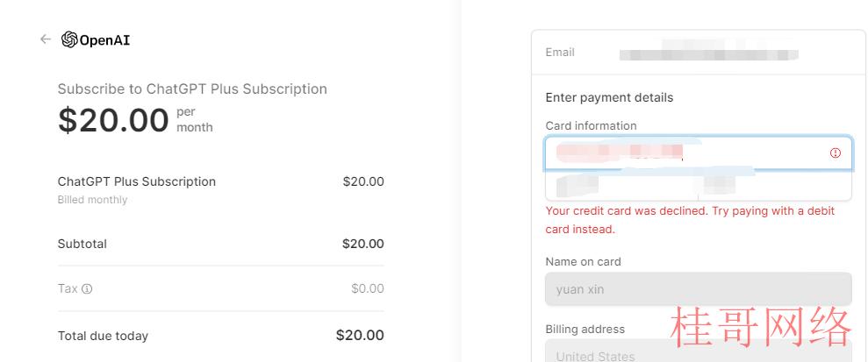Go back using the left arrow icon
This screenshot has width=868, height=362.
tap(46, 39)
